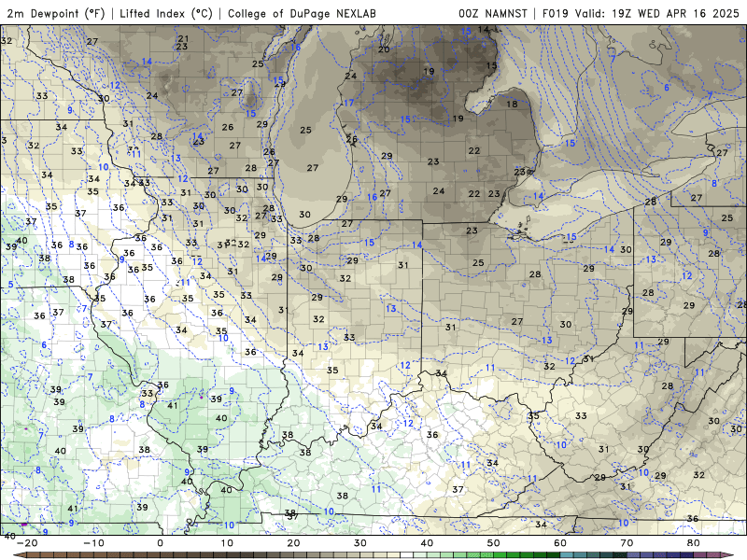The width and height of the screenshot is (747, 560).
Task: Click the 'Valid: 19Z WED APR 16 2025' timestamp
Action: point(657,13)
